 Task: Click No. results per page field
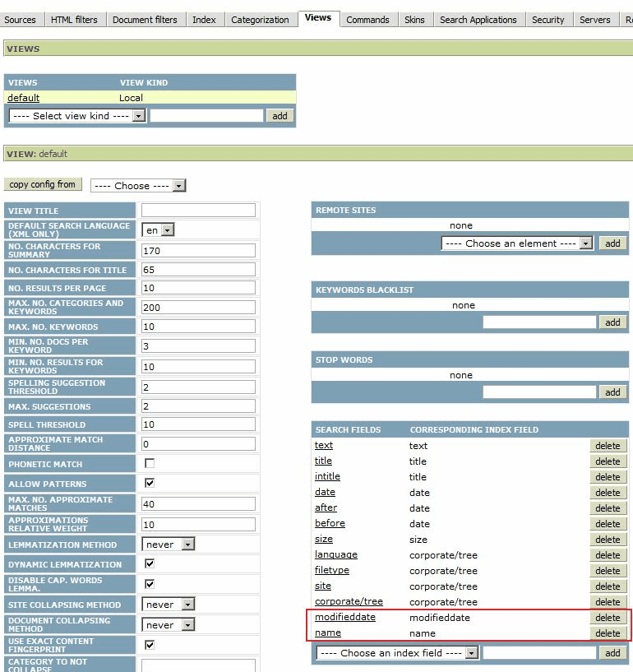pos(198,288)
